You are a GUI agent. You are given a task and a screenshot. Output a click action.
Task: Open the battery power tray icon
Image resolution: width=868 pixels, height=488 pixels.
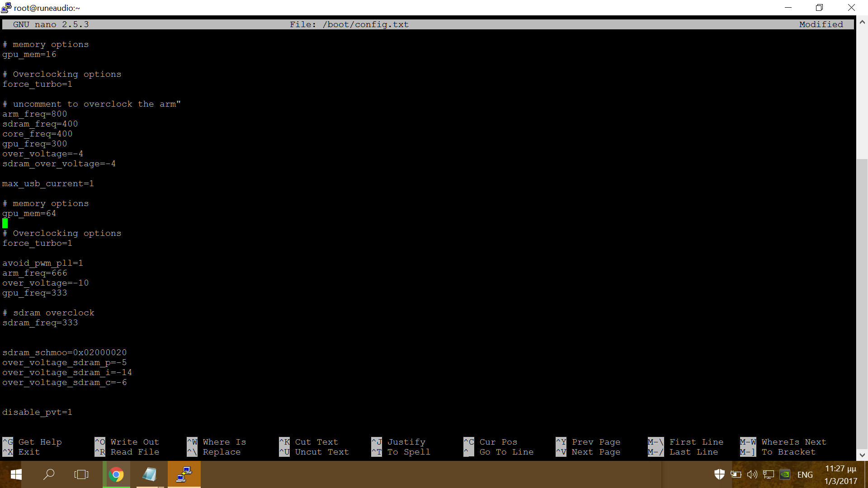736,474
